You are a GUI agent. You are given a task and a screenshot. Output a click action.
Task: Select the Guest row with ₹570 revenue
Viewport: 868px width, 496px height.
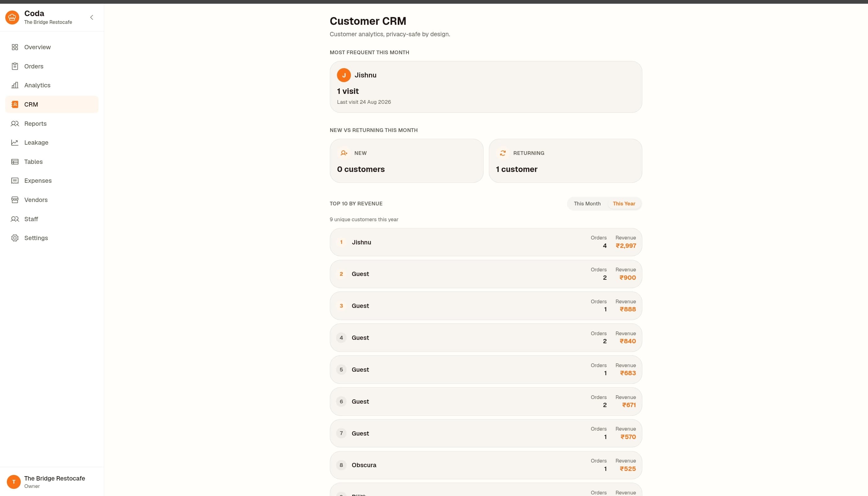click(486, 433)
